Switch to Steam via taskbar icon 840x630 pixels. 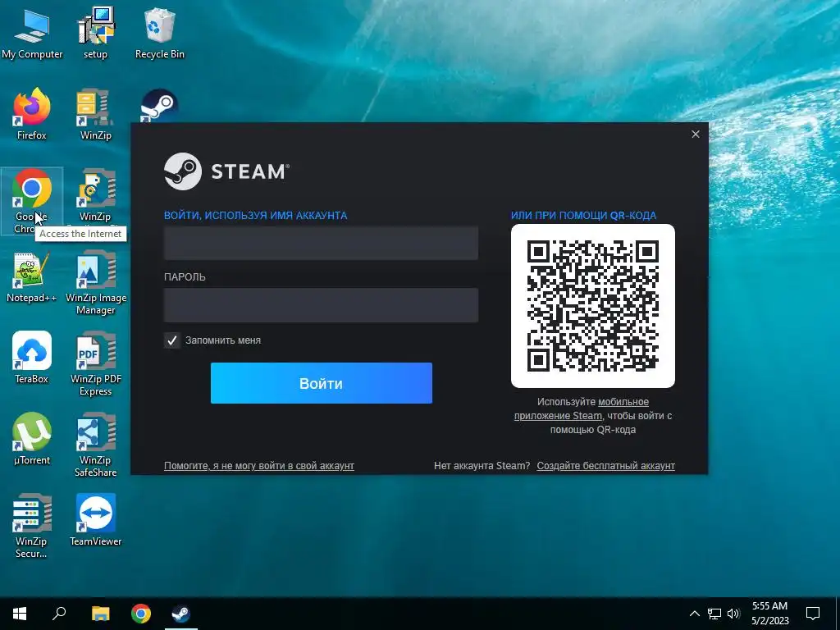pos(181,614)
